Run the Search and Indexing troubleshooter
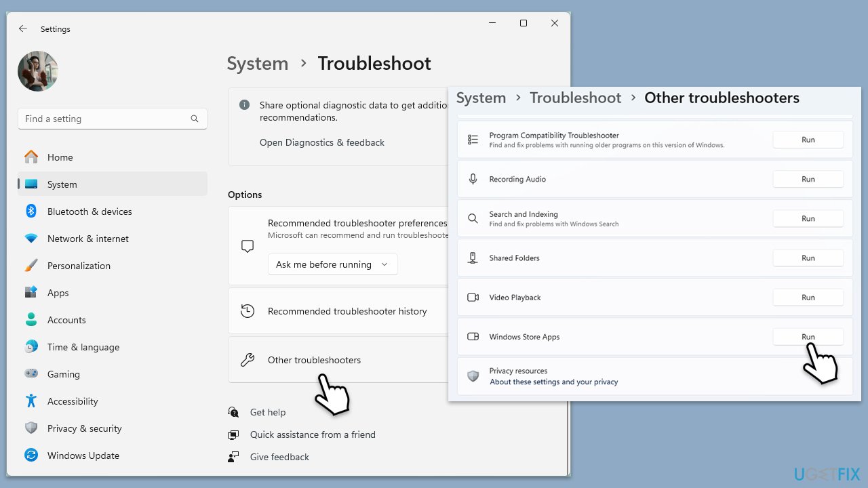Screen dimensions: 868x488 pyautogui.click(x=808, y=219)
